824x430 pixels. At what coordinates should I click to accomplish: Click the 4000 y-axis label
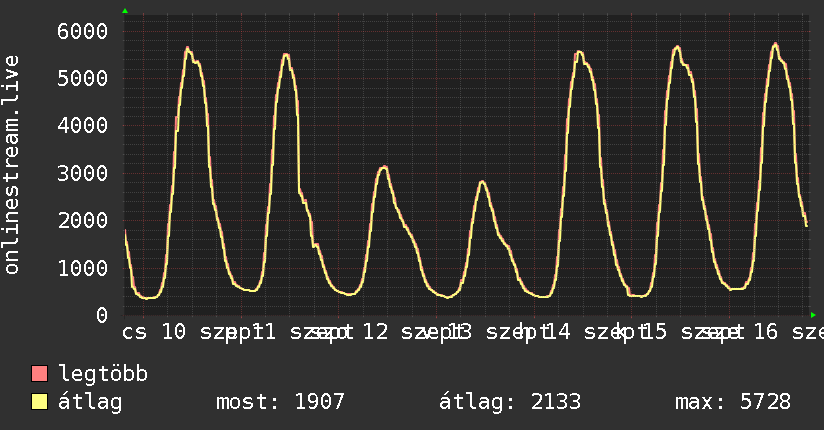coord(83,125)
